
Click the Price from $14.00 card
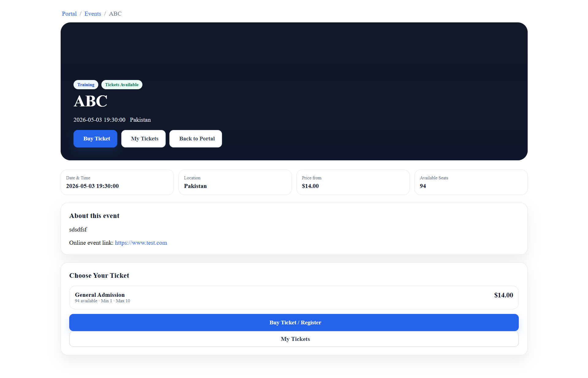[353, 182]
